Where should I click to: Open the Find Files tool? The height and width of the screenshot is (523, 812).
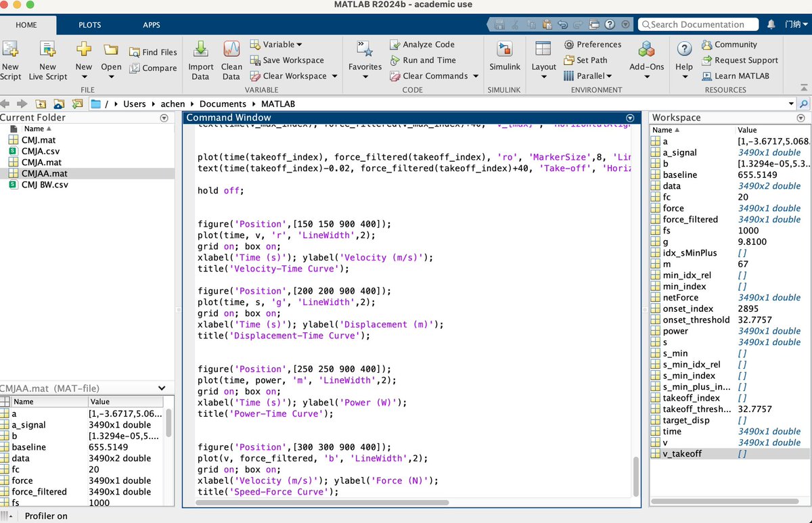[x=153, y=52]
